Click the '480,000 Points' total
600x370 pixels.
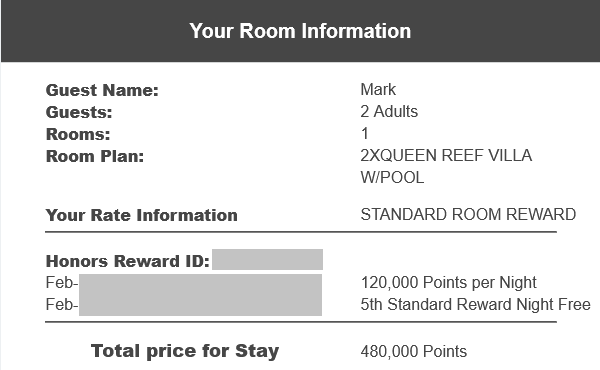[x=414, y=351]
